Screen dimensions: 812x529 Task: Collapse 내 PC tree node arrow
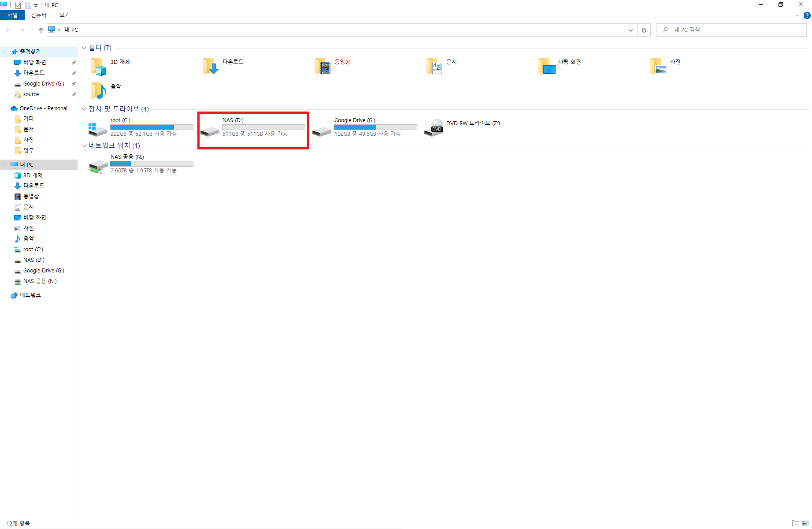(5, 165)
